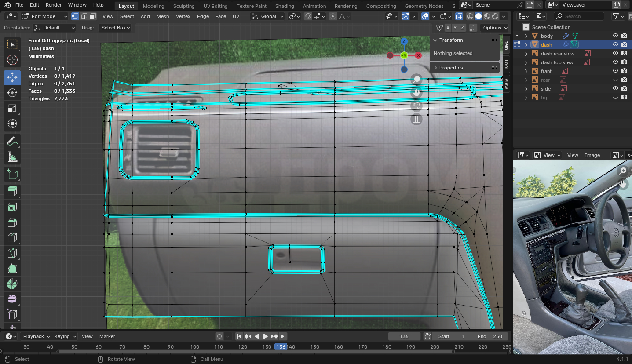Toggle visibility of side image

[x=615, y=89]
